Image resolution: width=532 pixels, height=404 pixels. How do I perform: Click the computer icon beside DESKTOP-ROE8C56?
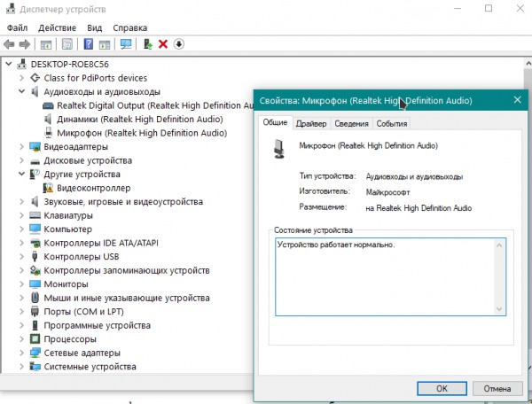(21, 64)
